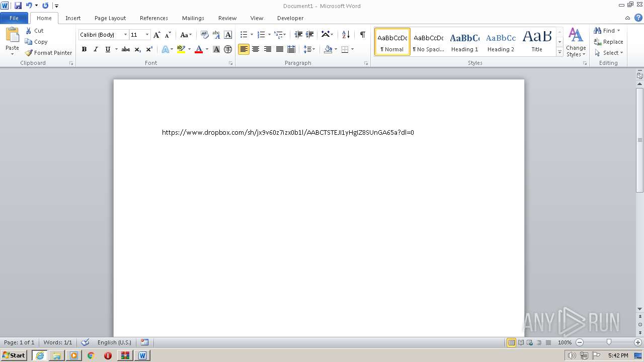Click the Start button
The height and width of the screenshot is (362, 644).
point(14,355)
